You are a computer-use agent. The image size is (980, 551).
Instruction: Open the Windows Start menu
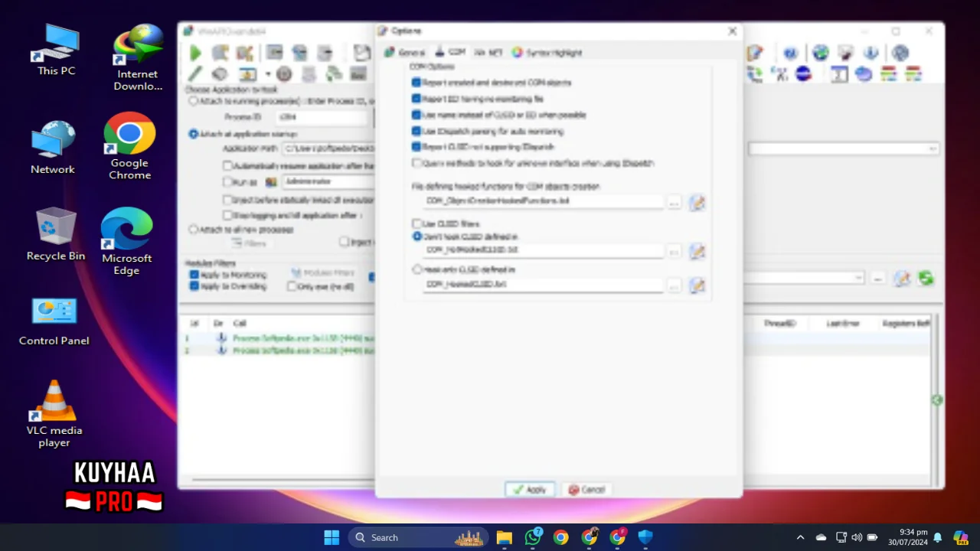pyautogui.click(x=332, y=537)
